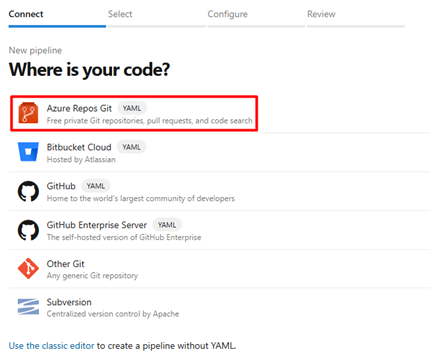Select GitHub Enterprise Server option
This screenshot has width=435, height=362.
coord(219,230)
